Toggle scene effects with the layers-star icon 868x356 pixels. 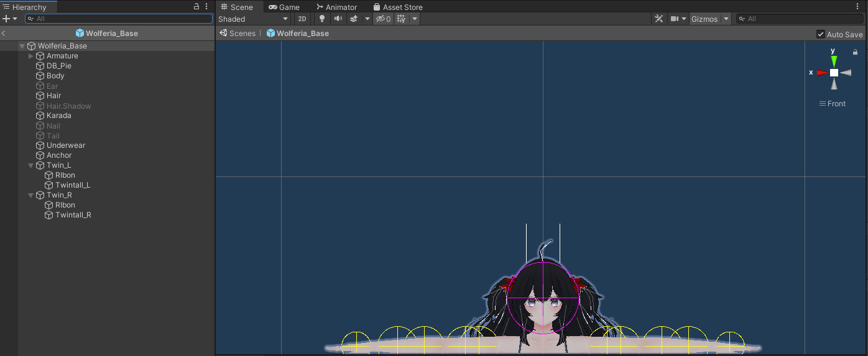(x=354, y=19)
